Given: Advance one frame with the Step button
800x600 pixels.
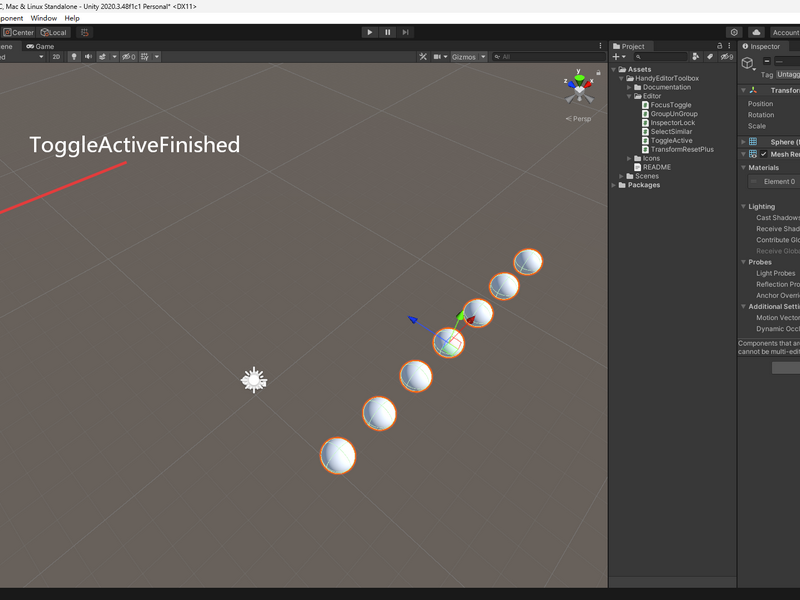Looking at the screenshot, I should 405,32.
